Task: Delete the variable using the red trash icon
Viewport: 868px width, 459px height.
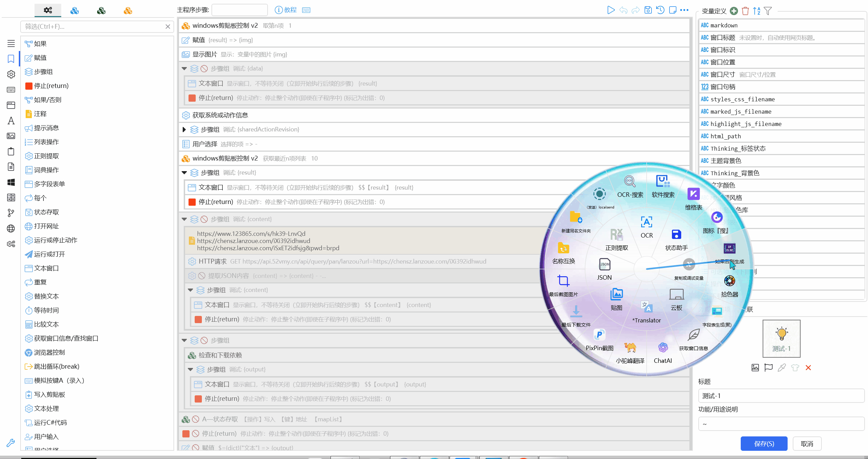Action: pyautogui.click(x=746, y=11)
